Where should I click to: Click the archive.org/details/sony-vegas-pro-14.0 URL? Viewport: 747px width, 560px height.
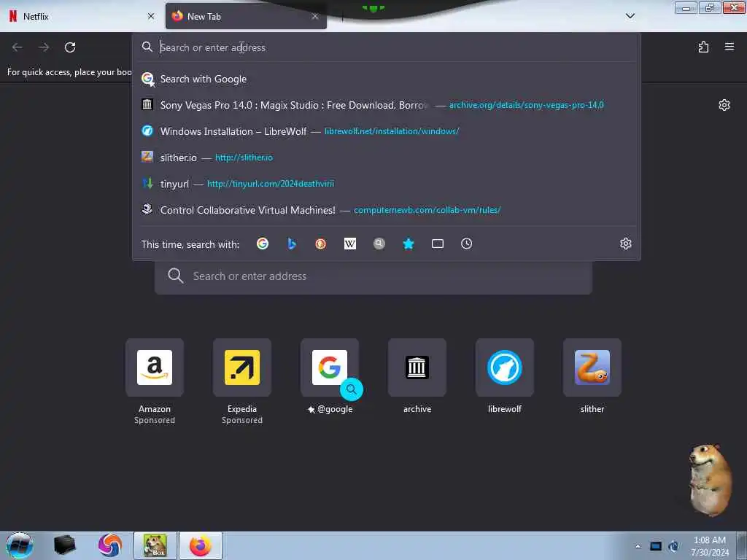point(527,105)
